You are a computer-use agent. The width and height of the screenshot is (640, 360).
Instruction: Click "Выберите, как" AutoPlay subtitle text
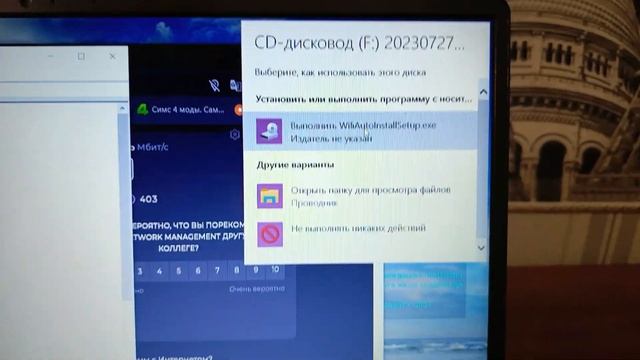pos(340,73)
